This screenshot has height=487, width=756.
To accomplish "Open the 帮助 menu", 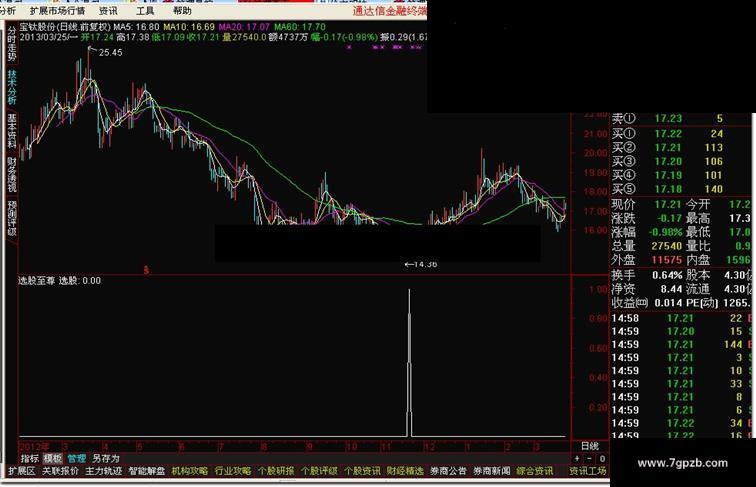I will (182, 11).
